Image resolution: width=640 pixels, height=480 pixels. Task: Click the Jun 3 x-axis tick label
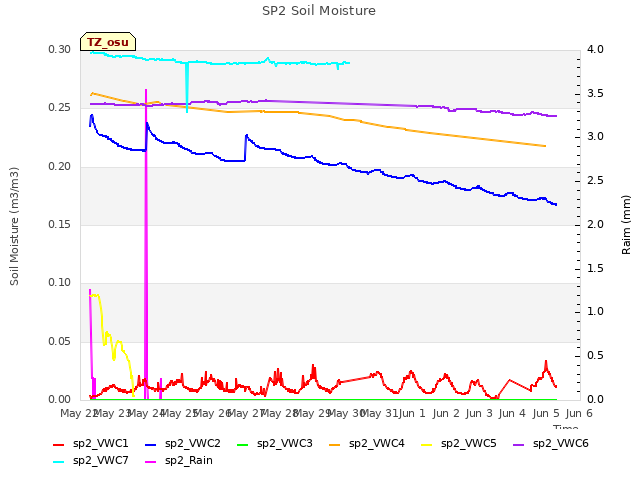(x=480, y=413)
